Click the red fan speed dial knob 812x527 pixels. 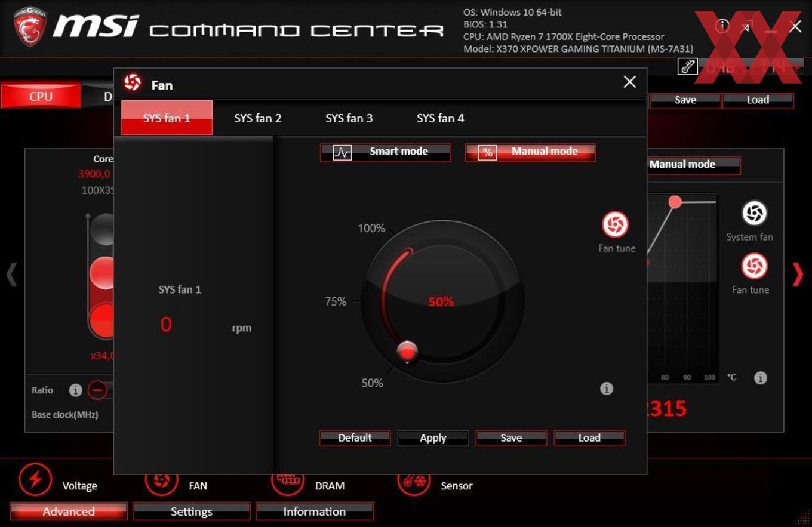[x=407, y=352]
